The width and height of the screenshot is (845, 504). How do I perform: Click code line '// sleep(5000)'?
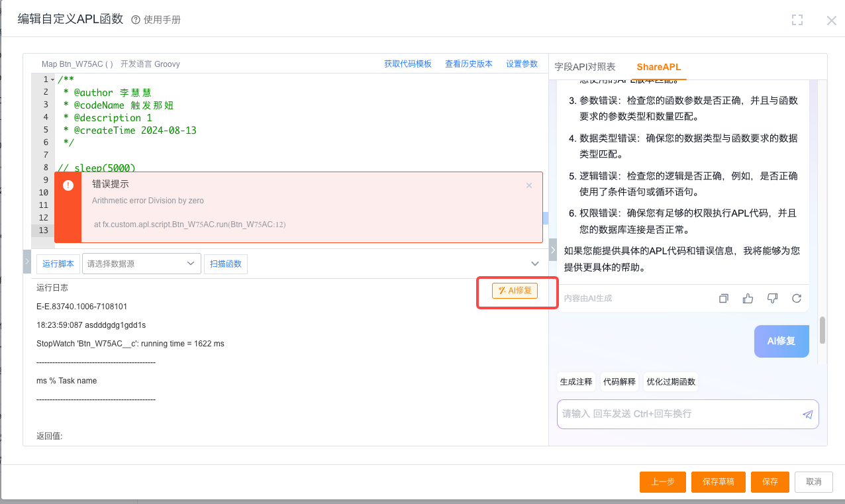97,168
